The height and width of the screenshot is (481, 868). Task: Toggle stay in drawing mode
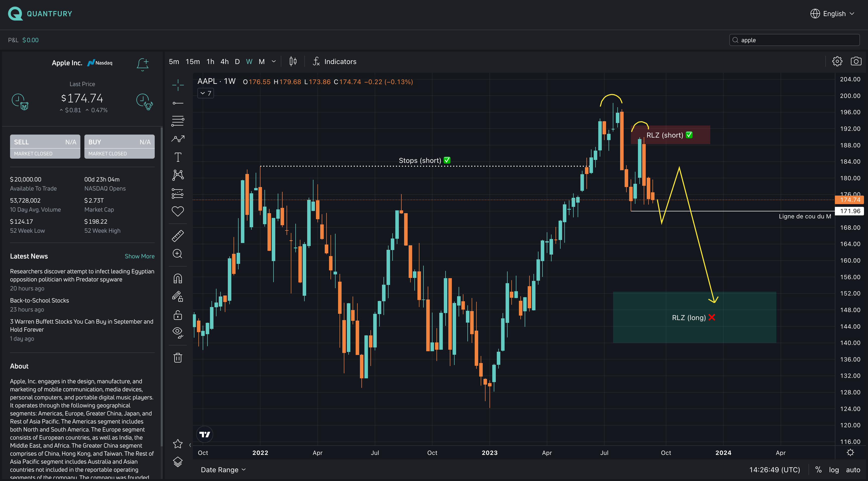click(178, 296)
